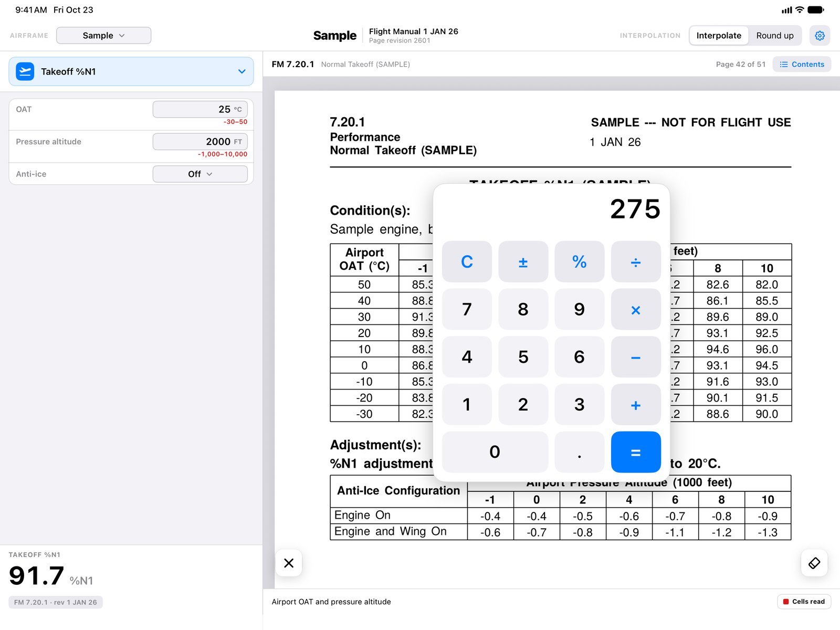Tap table cell value 96.0
The width and height of the screenshot is (840, 630).
[x=766, y=349]
